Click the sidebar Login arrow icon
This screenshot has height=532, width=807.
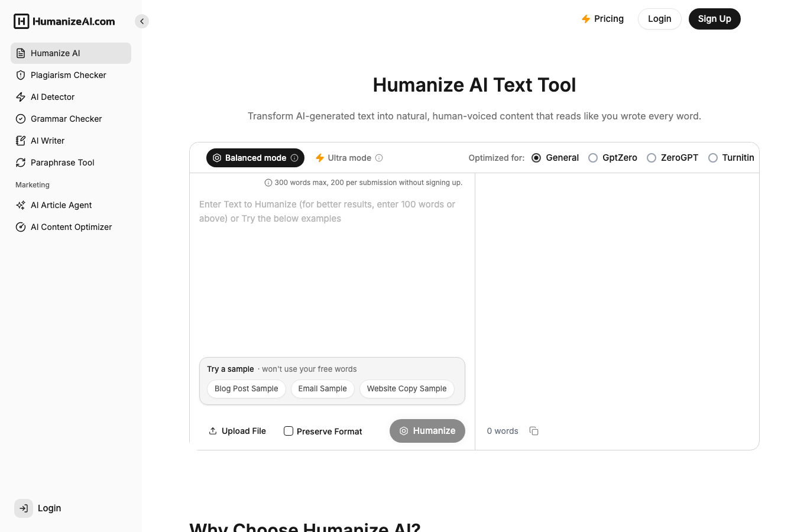pyautogui.click(x=24, y=508)
